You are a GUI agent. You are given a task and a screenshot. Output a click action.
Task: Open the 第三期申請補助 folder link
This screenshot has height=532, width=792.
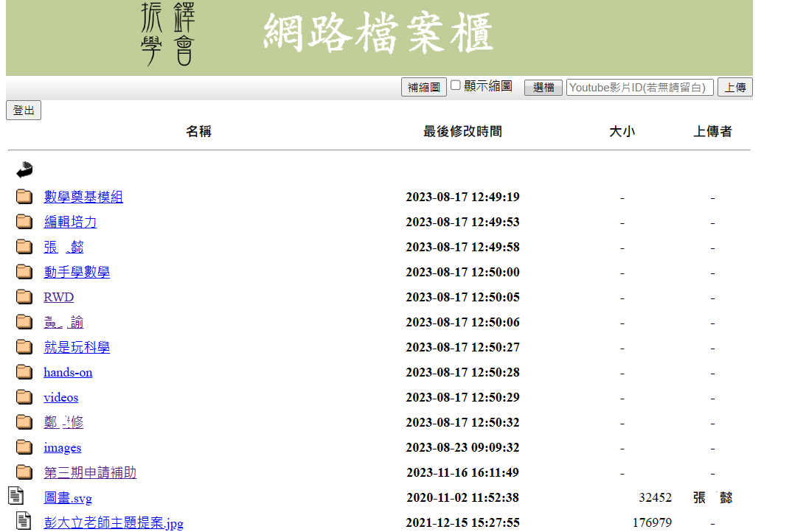point(90,472)
